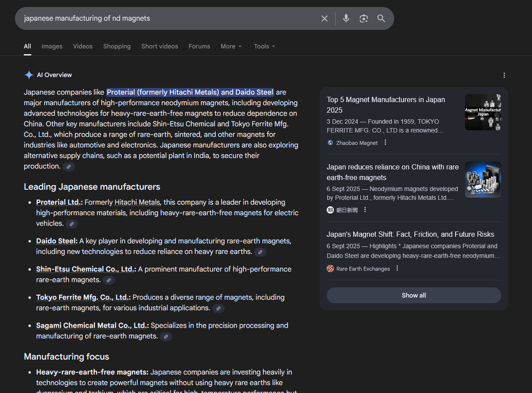Click highlighted 'Proterial (formerly Hitachi Metals) and Daido Steel' text

[x=190, y=92]
